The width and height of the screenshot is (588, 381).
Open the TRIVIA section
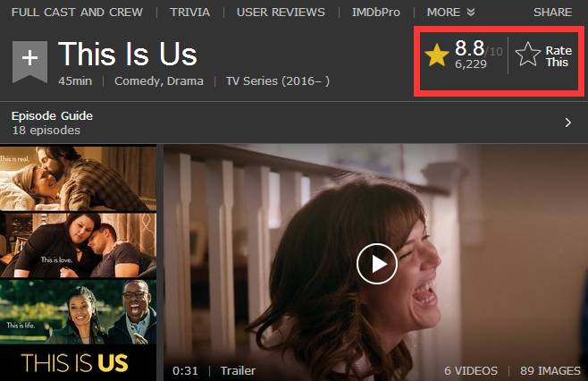tap(189, 12)
